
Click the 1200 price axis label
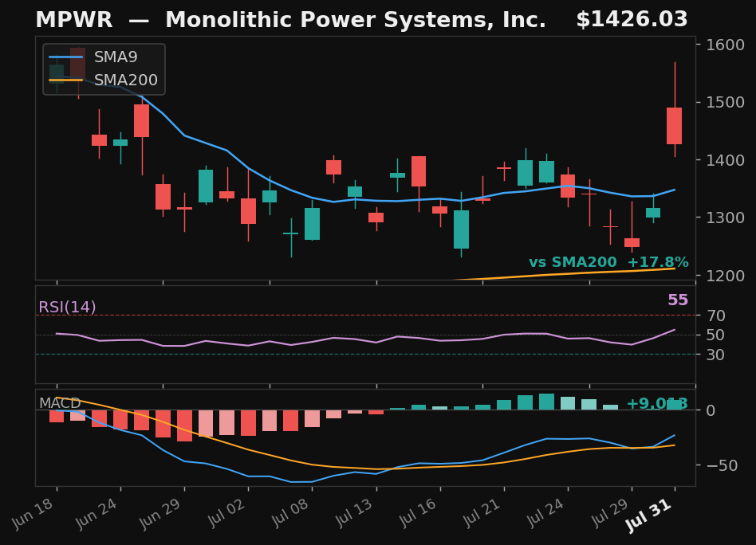(x=725, y=276)
